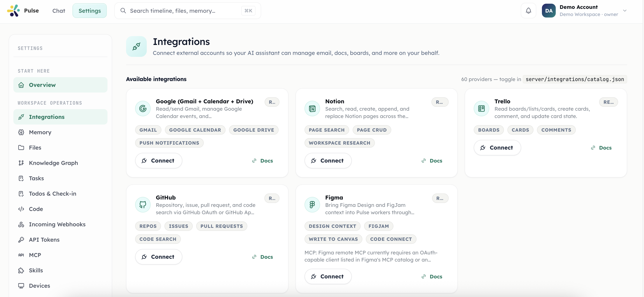Click the Integrations header plug icon
The height and width of the screenshot is (297, 644).
pos(136,46)
